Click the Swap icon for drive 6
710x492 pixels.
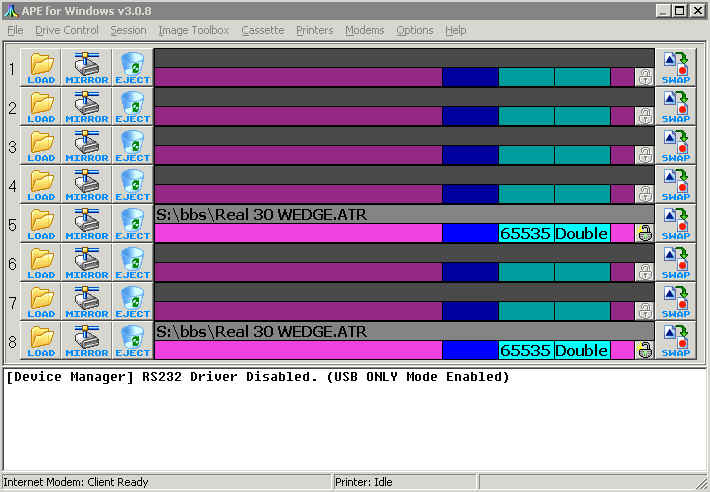[676, 263]
